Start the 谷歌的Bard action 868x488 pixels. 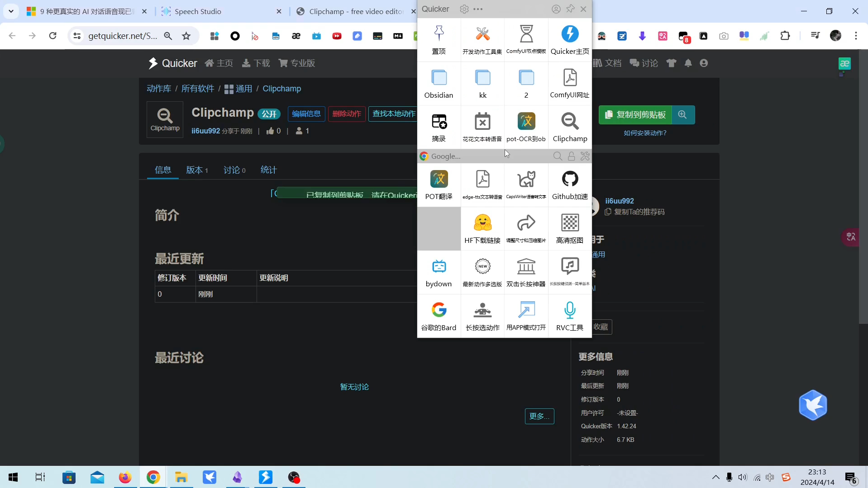439,314
